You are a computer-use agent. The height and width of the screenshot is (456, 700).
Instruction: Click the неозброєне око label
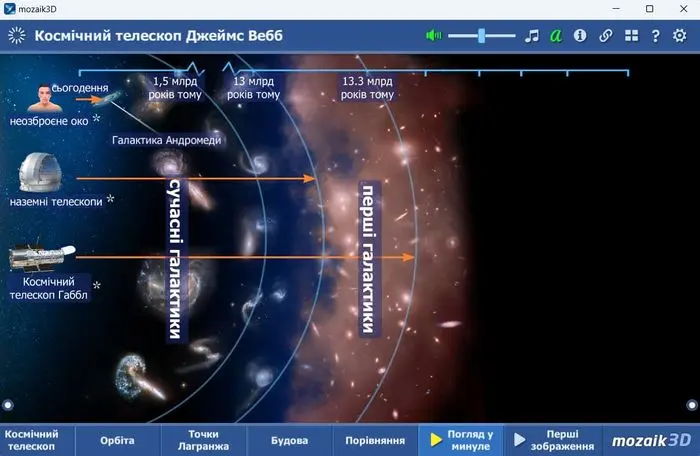point(49,121)
